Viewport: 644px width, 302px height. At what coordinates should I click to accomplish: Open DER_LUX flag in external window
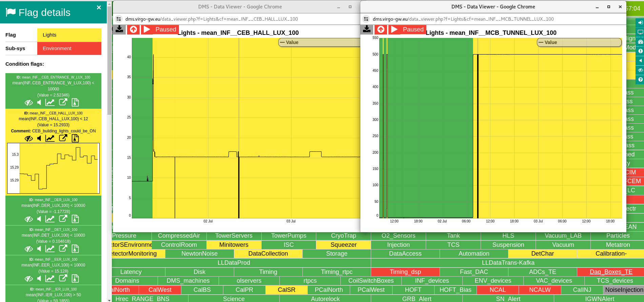click(x=63, y=218)
